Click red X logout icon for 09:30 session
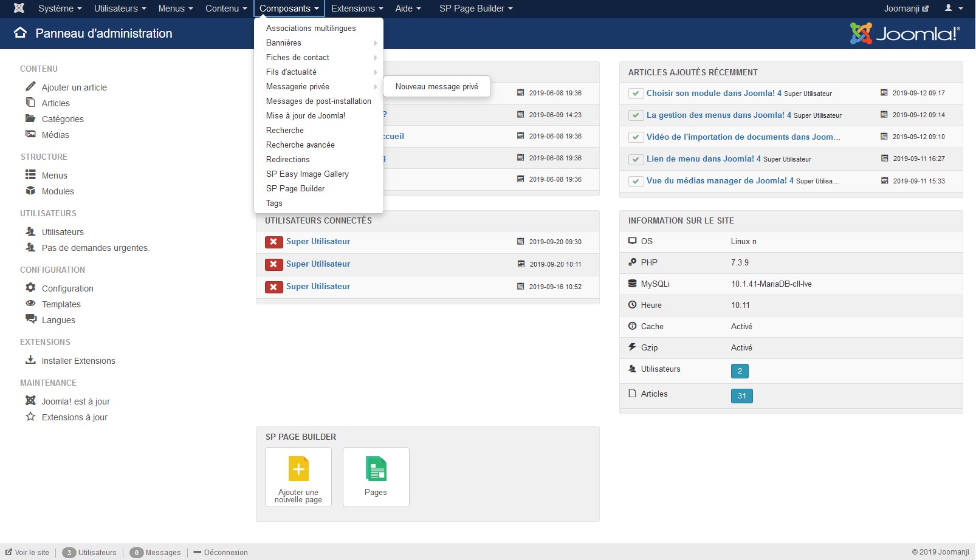 (x=273, y=242)
